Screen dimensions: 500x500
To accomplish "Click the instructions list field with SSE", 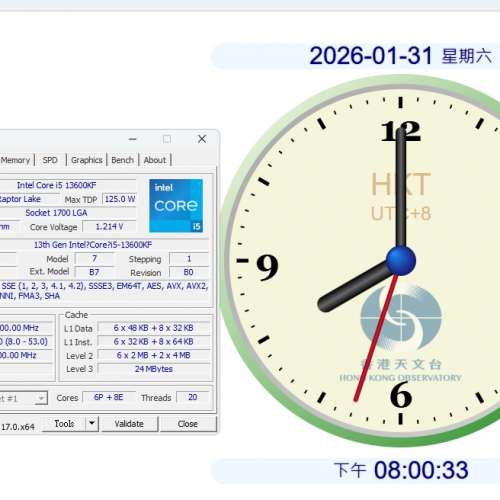I will click(104, 291).
